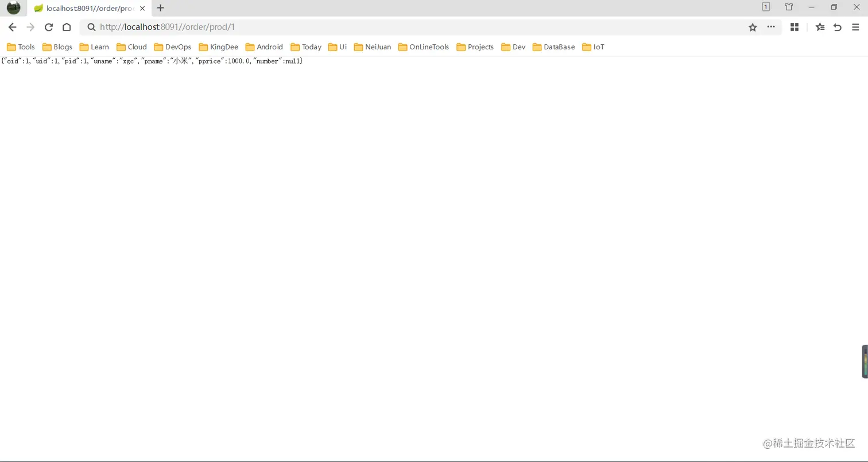Image resolution: width=868 pixels, height=462 pixels.
Task: Open the NeiJuan bookmark folder
Action: [373, 47]
